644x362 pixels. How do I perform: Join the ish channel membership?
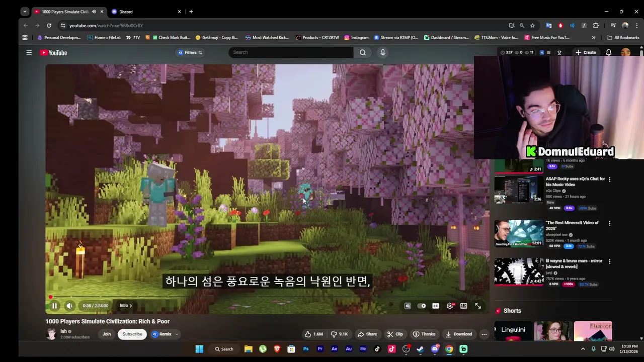[x=107, y=334]
